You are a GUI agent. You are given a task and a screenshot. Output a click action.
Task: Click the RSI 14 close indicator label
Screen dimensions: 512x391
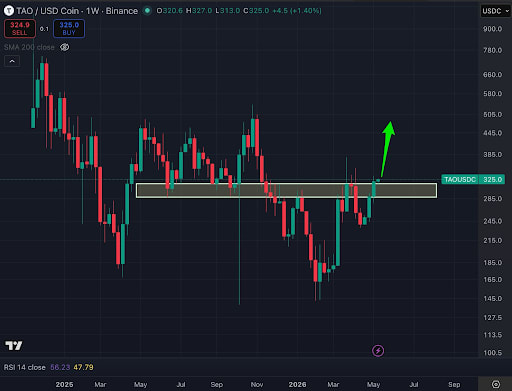tap(25, 367)
